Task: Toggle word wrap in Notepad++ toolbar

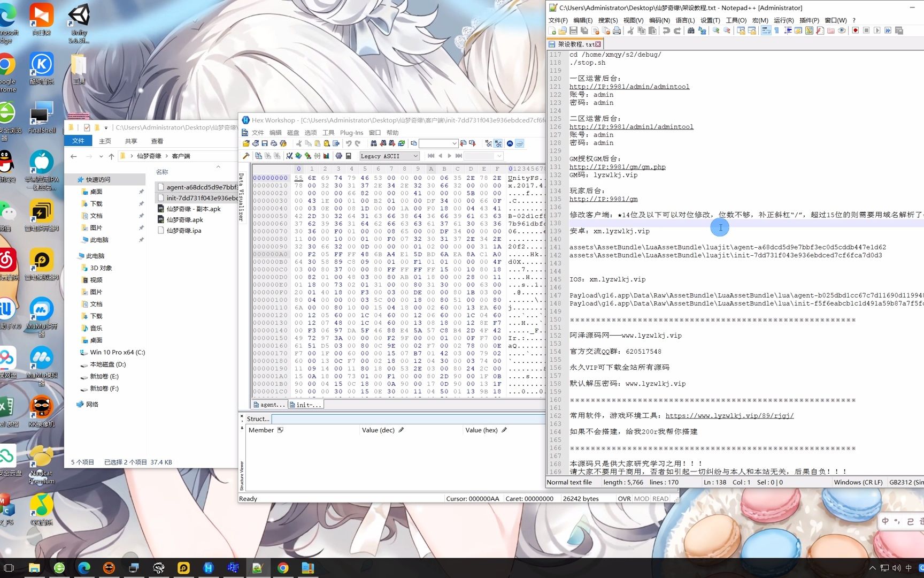Action: (766, 31)
